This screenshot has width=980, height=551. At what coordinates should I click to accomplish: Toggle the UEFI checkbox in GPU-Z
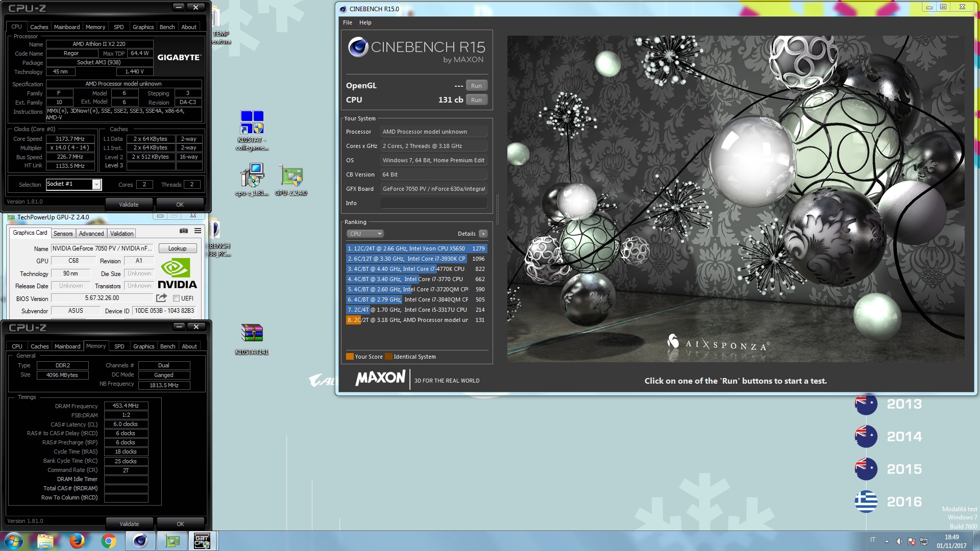tap(176, 298)
